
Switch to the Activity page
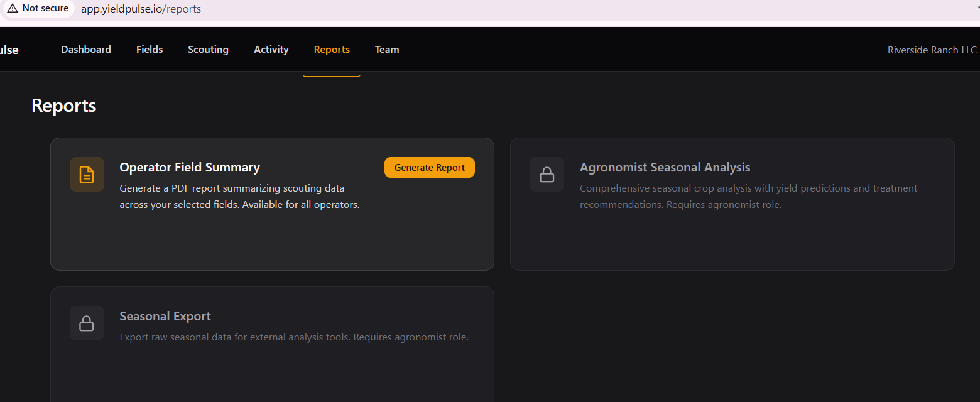pos(271,50)
